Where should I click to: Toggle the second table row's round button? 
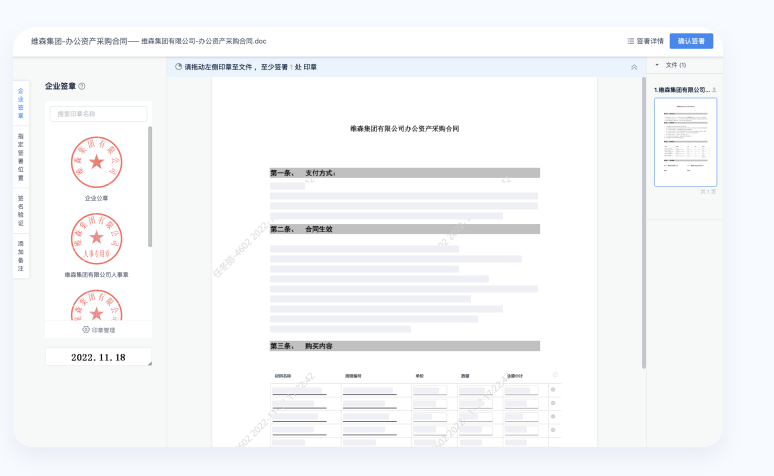553,402
